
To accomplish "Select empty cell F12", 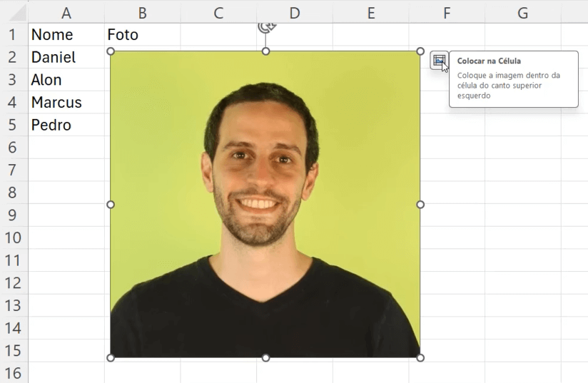I will coord(447,282).
